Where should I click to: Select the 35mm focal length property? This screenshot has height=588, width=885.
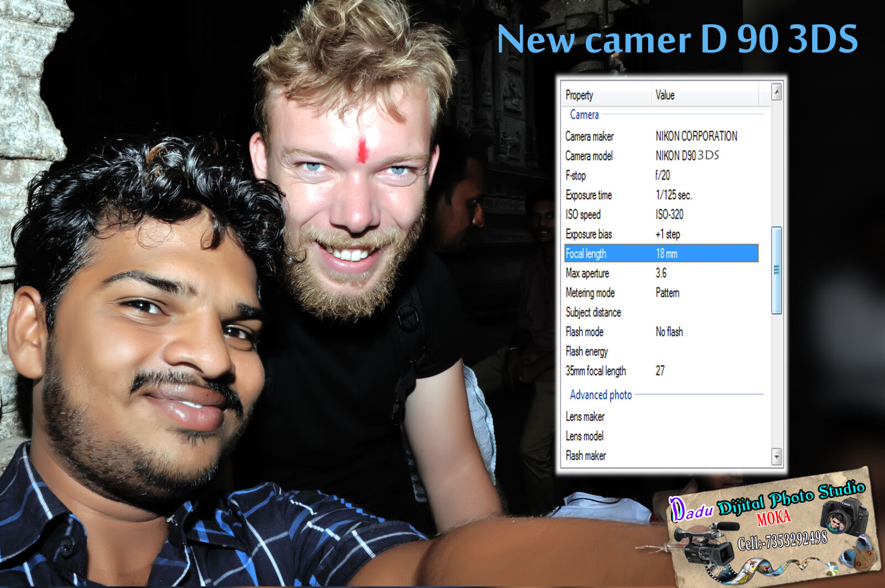[x=596, y=371]
